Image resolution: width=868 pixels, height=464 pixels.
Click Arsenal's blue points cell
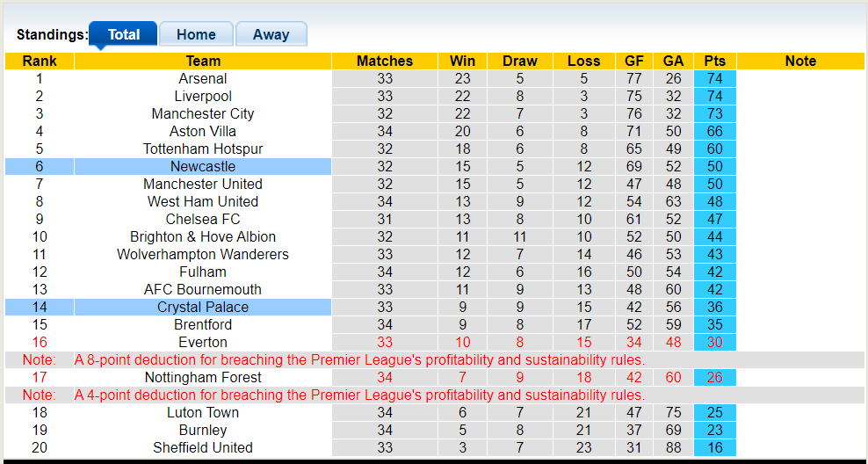715,78
